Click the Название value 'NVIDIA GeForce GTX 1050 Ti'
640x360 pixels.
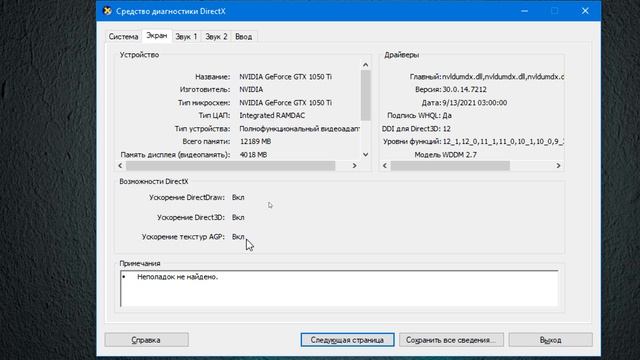click(285, 77)
